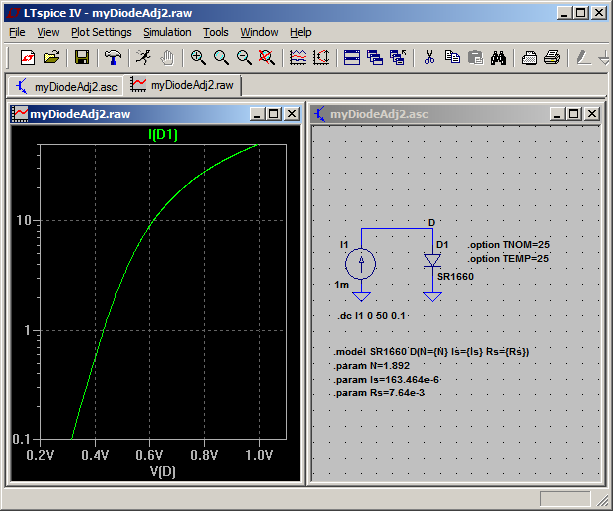The width and height of the screenshot is (613, 511).
Task: Select the D1 diode symbol
Action: pyautogui.click(x=432, y=261)
